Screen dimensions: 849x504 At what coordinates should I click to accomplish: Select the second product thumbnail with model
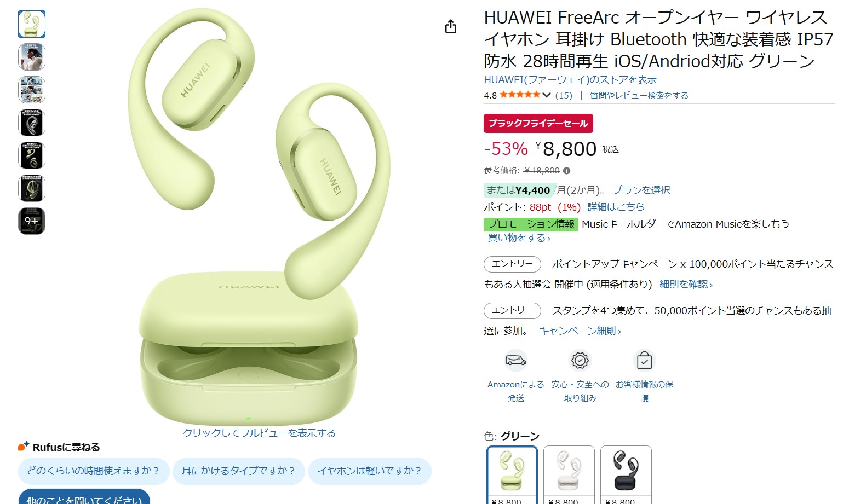click(x=32, y=57)
